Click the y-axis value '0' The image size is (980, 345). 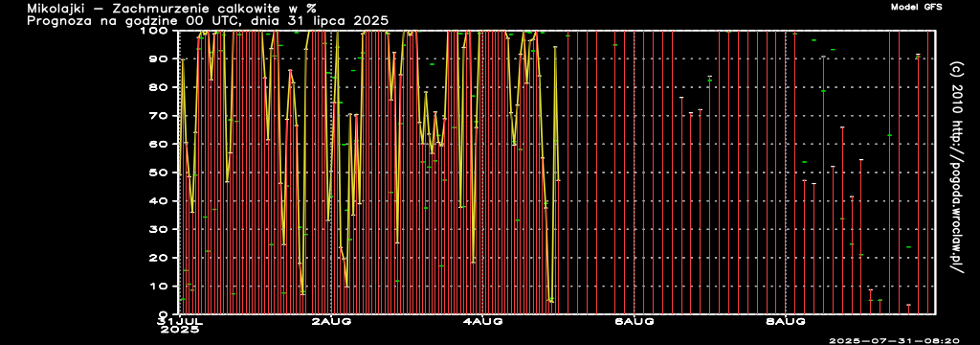[165, 314]
